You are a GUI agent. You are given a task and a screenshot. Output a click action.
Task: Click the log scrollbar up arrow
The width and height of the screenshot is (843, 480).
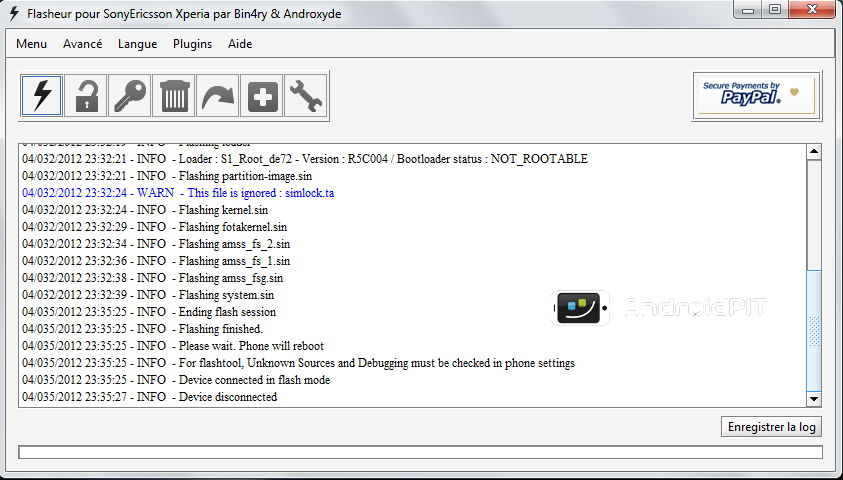pos(814,152)
